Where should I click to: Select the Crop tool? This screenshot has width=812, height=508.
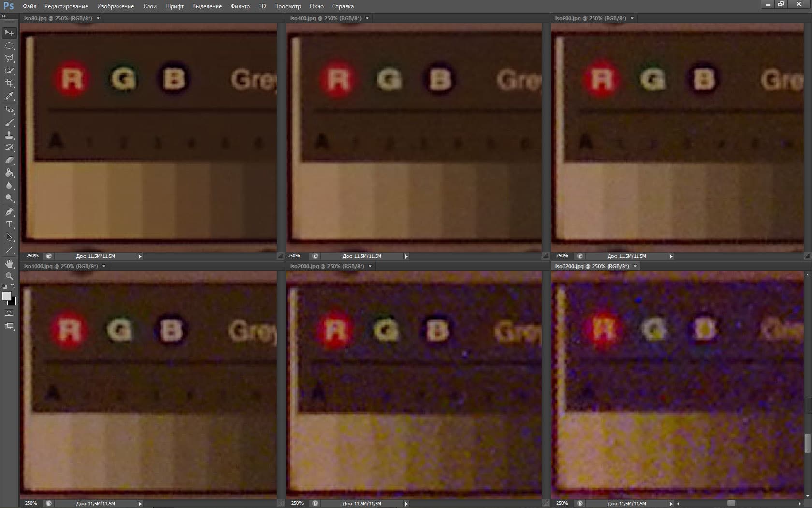pyautogui.click(x=9, y=83)
